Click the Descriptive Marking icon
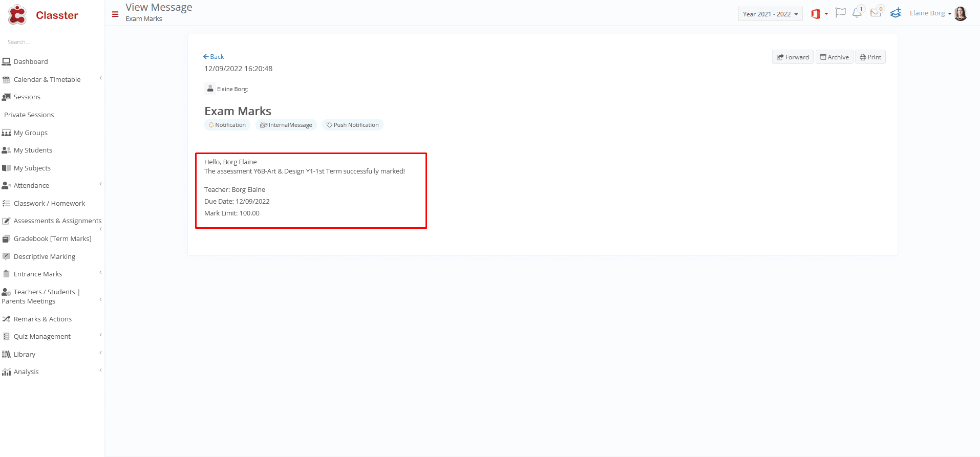The image size is (980, 457). pyautogui.click(x=6, y=256)
